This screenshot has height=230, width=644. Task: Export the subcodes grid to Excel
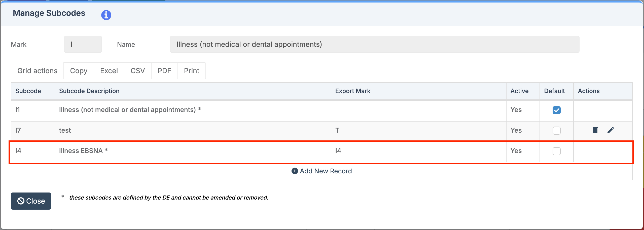[109, 71]
